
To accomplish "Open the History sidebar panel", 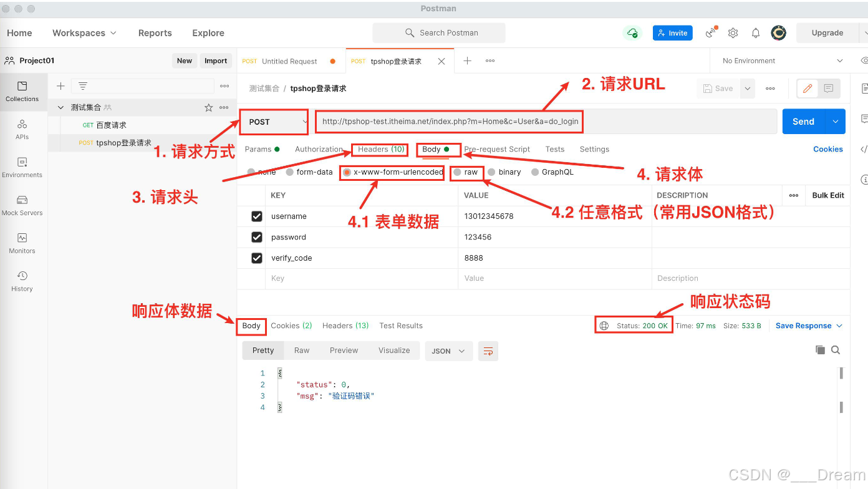I will pyautogui.click(x=22, y=281).
